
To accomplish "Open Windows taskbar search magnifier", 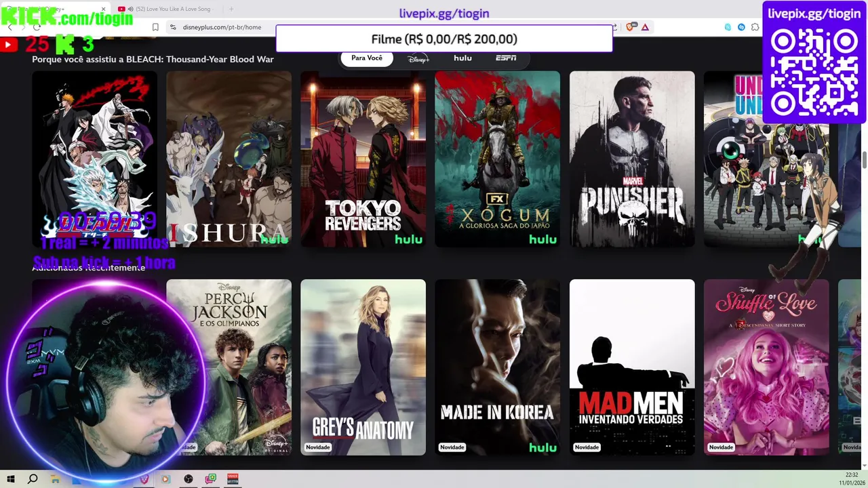I will 33,479.
